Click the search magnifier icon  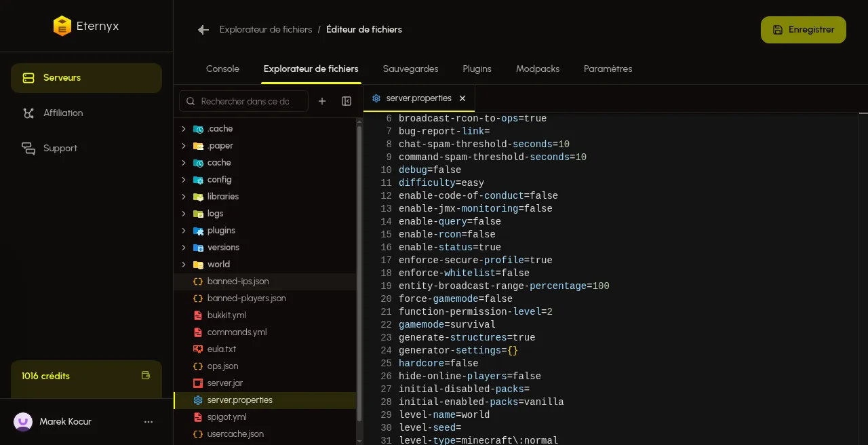click(x=191, y=101)
